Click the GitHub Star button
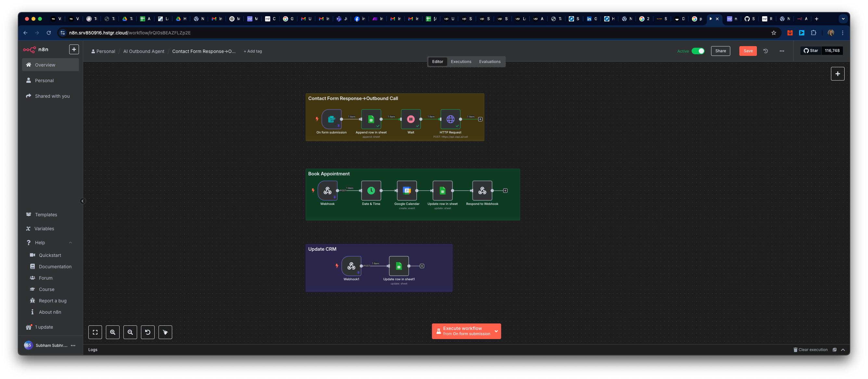 coord(811,51)
